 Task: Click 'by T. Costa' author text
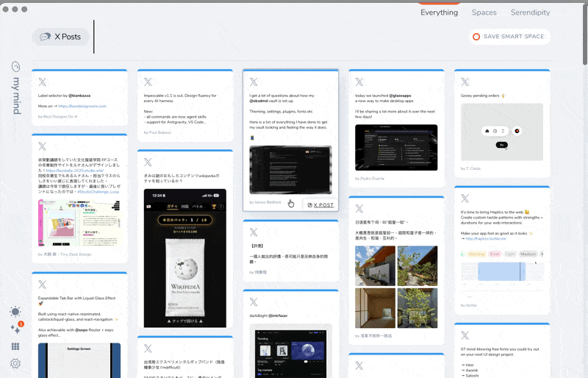(470, 168)
